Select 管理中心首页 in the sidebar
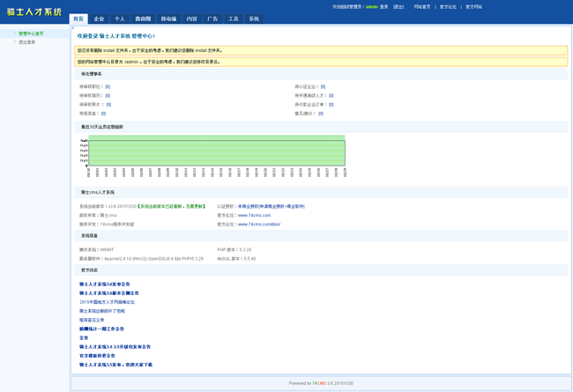 pos(31,33)
